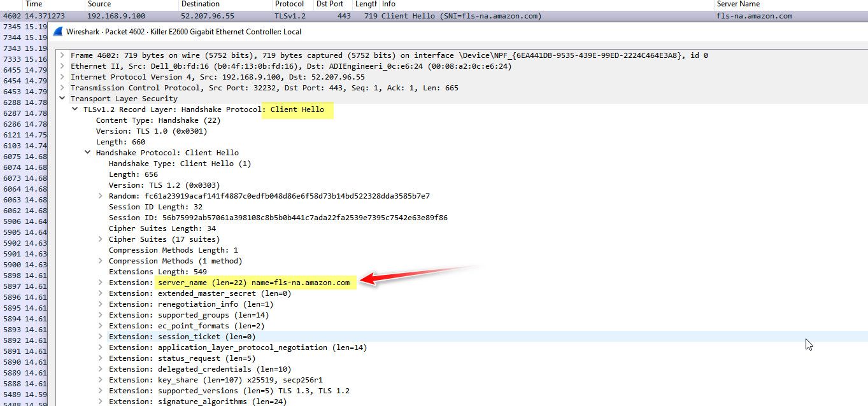
Task: Expand the Ethernet II section
Action: point(62,66)
